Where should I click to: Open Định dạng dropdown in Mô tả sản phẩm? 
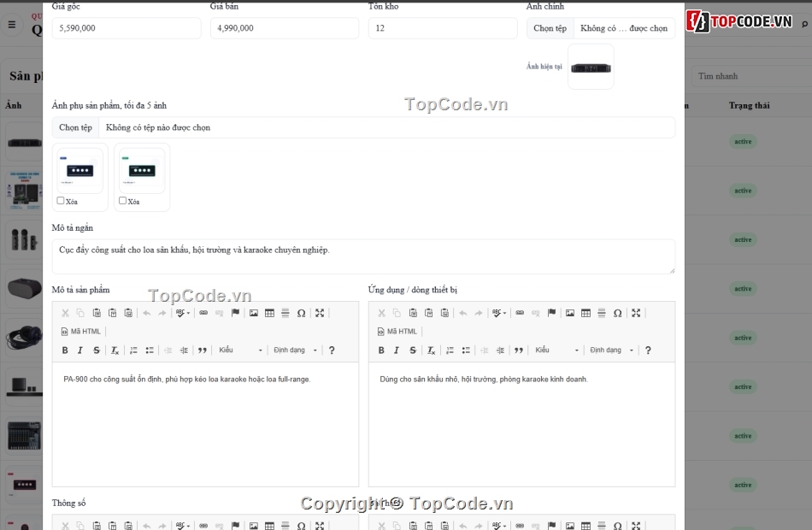point(295,350)
